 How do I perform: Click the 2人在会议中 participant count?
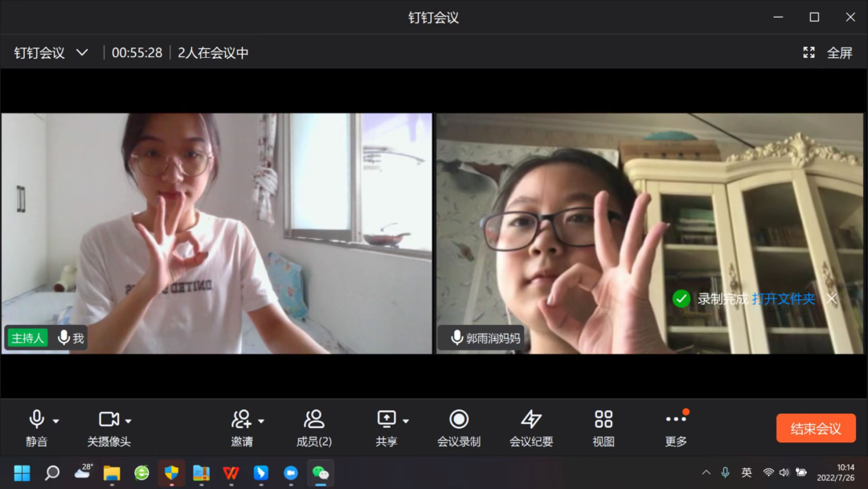tap(213, 52)
